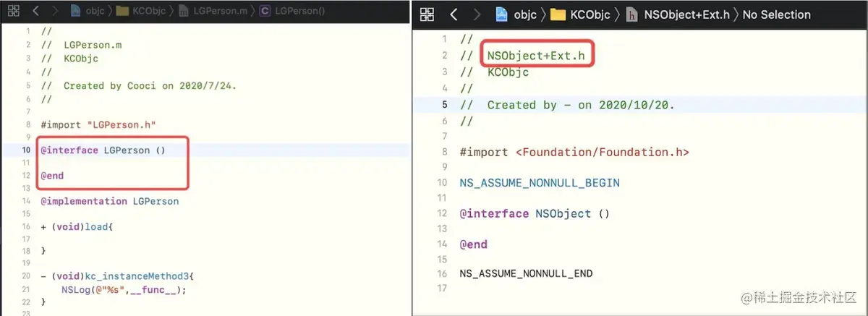Click '// KCObjc' comment in NSObject+Ext.h editor
This screenshot has height=316, width=868.
point(495,72)
